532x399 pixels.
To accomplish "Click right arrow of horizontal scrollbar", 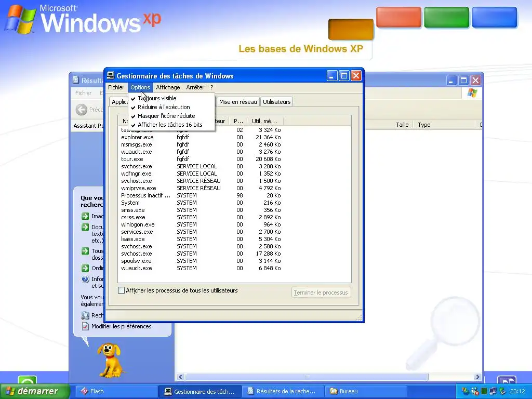I will [477, 377].
